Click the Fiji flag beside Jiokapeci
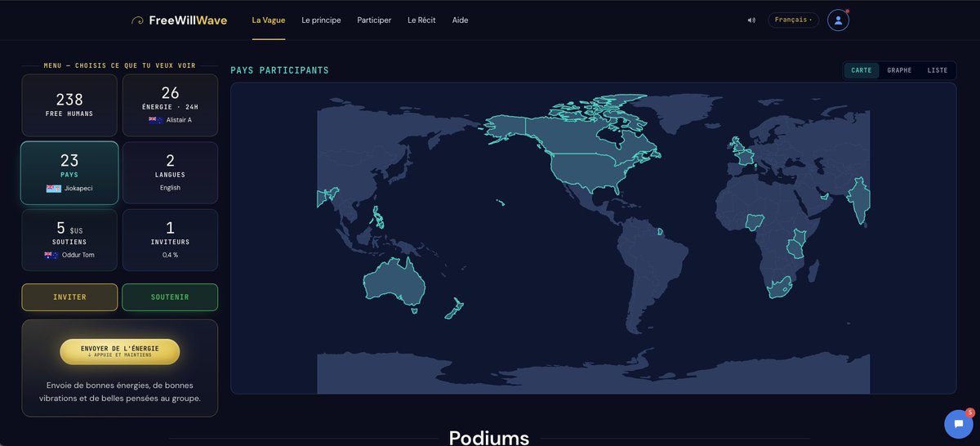The height and width of the screenshot is (446, 980). pos(53,188)
